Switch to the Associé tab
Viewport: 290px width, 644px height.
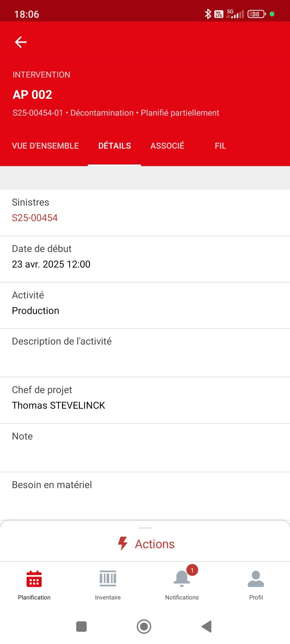click(167, 146)
